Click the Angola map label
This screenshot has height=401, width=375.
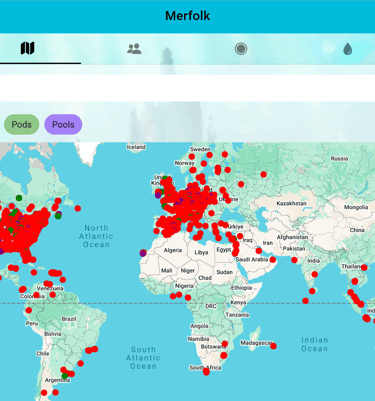199,326
